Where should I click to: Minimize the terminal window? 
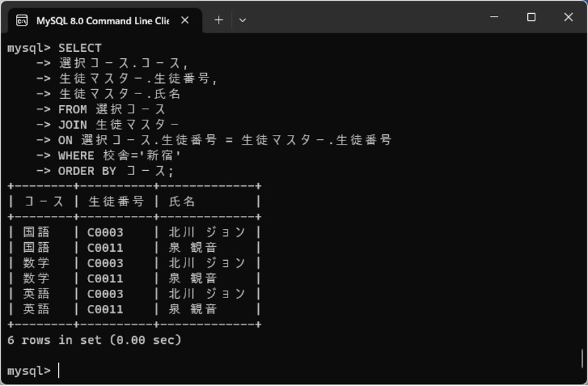[494, 17]
